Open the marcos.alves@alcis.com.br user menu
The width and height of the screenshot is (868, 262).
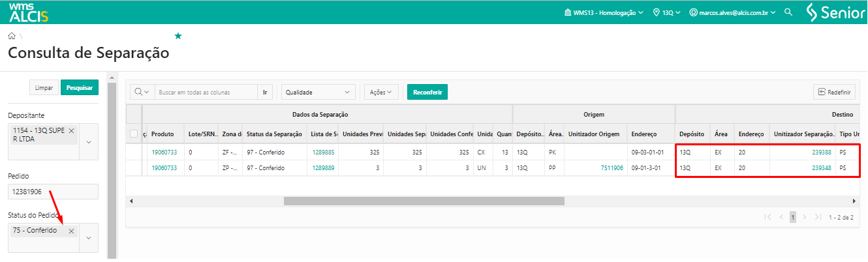pos(732,12)
